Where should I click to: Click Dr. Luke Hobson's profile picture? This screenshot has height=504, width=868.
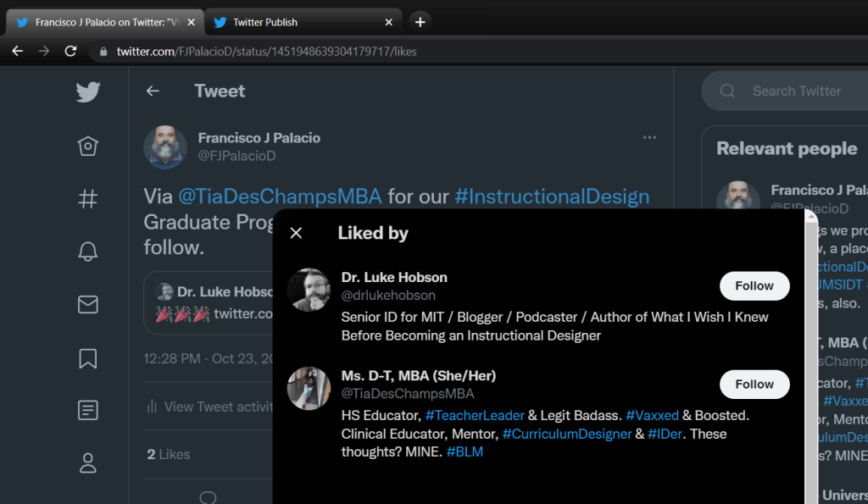[x=309, y=290]
